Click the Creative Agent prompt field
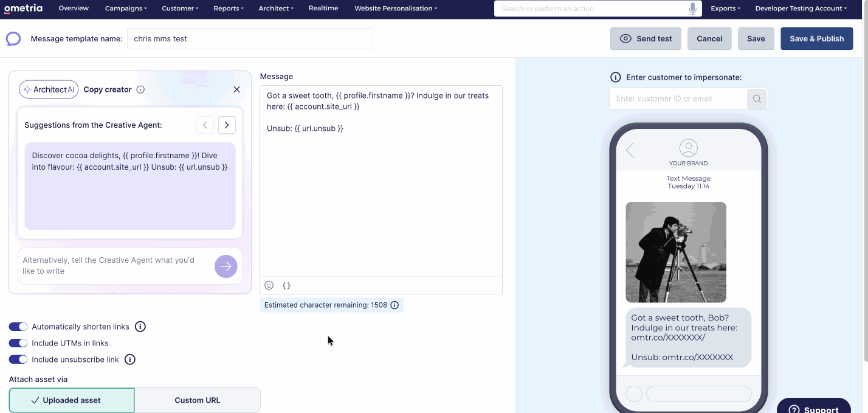Image resolution: width=868 pixels, height=413 pixels. click(x=115, y=266)
